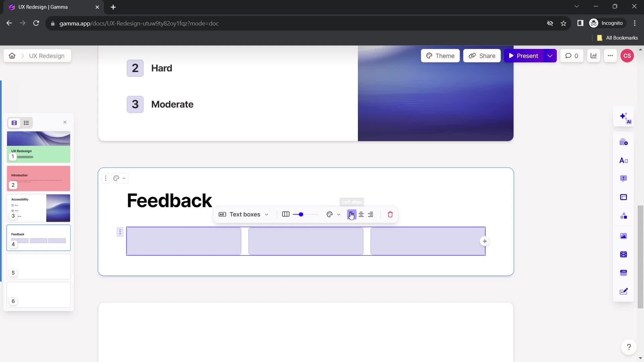The image size is (644, 362).
Task: Click the Share button in toolbar
Action: click(x=483, y=56)
